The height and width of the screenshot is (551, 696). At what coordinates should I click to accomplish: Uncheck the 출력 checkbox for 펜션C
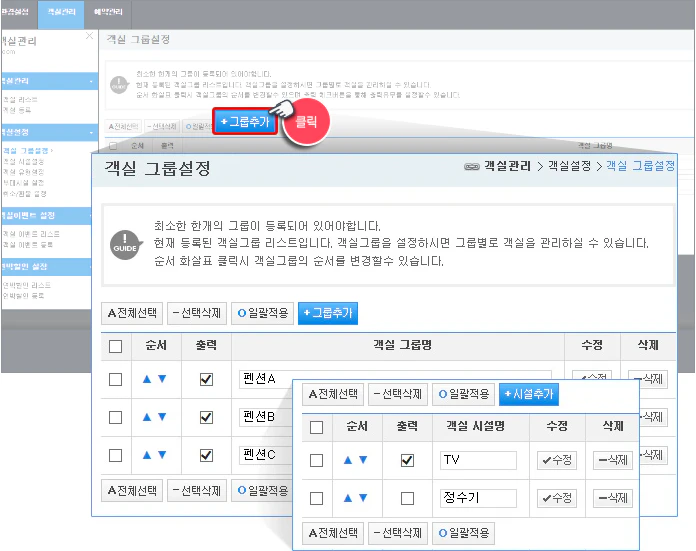tap(206, 456)
